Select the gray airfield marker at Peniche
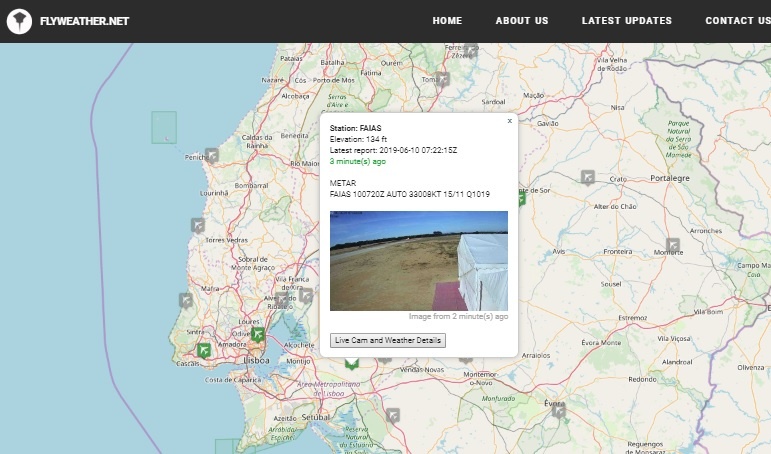This screenshot has width=771, height=454. (x=212, y=155)
